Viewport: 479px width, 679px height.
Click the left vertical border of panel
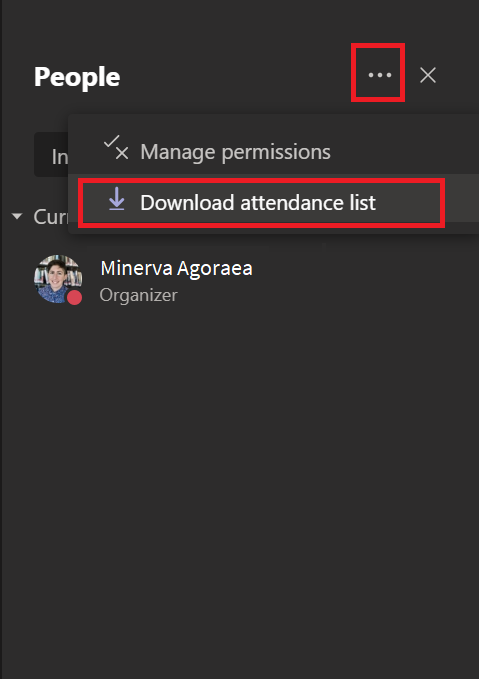[1, 340]
